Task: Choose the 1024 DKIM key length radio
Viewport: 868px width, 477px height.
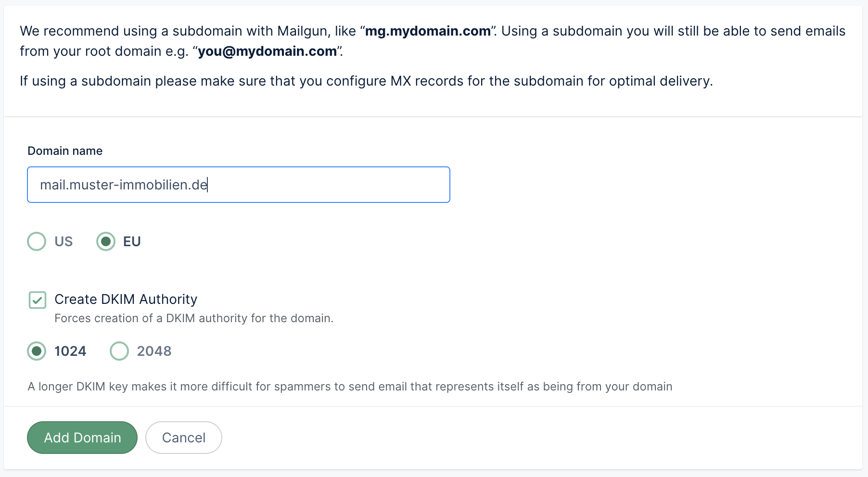Action: tap(37, 351)
